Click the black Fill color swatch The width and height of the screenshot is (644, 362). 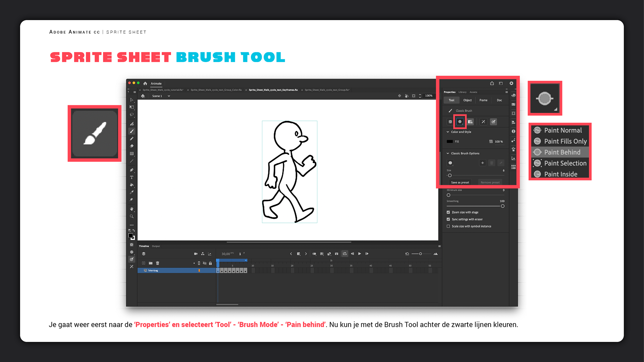pyautogui.click(x=450, y=141)
